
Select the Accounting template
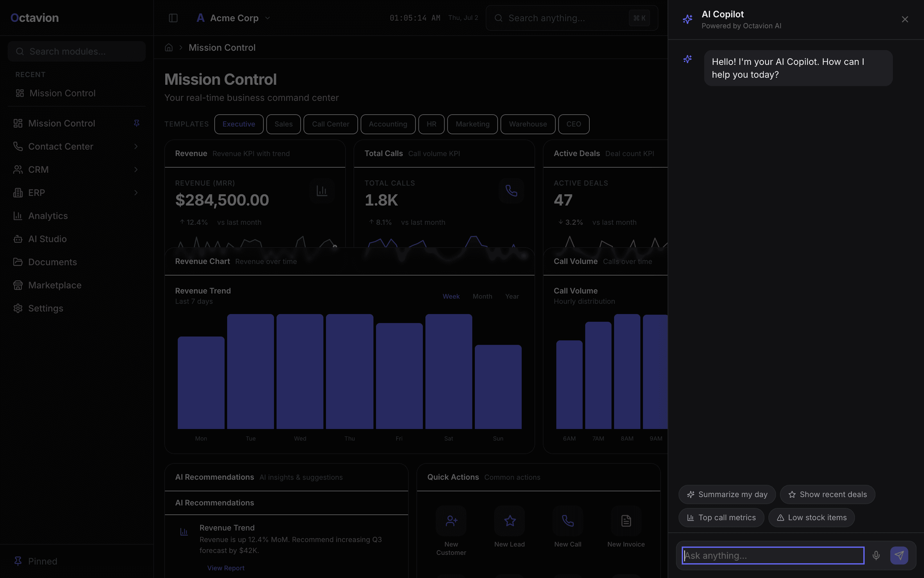click(388, 124)
